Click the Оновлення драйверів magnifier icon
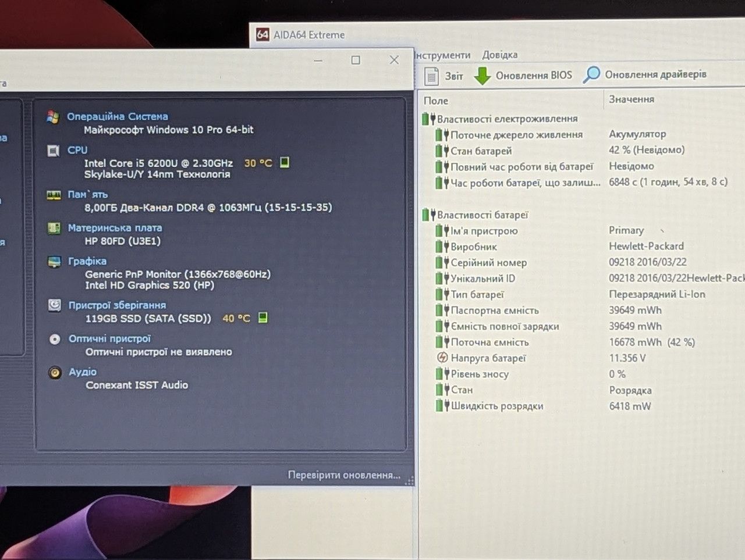 (x=591, y=74)
